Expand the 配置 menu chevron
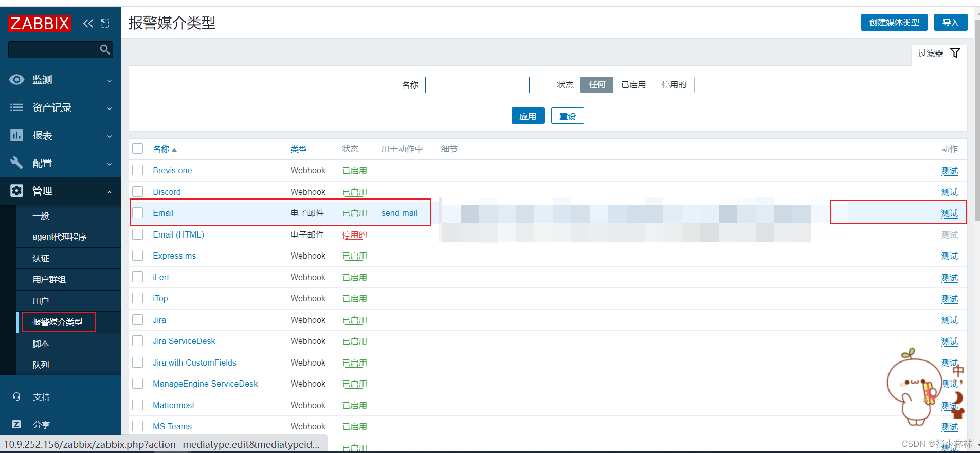This screenshot has height=453, width=980. pyautogui.click(x=110, y=164)
